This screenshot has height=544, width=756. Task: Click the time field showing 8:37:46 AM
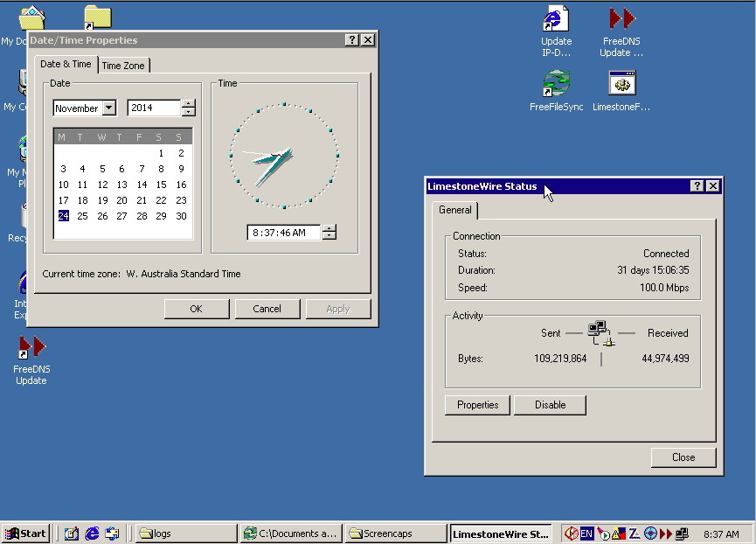283,233
